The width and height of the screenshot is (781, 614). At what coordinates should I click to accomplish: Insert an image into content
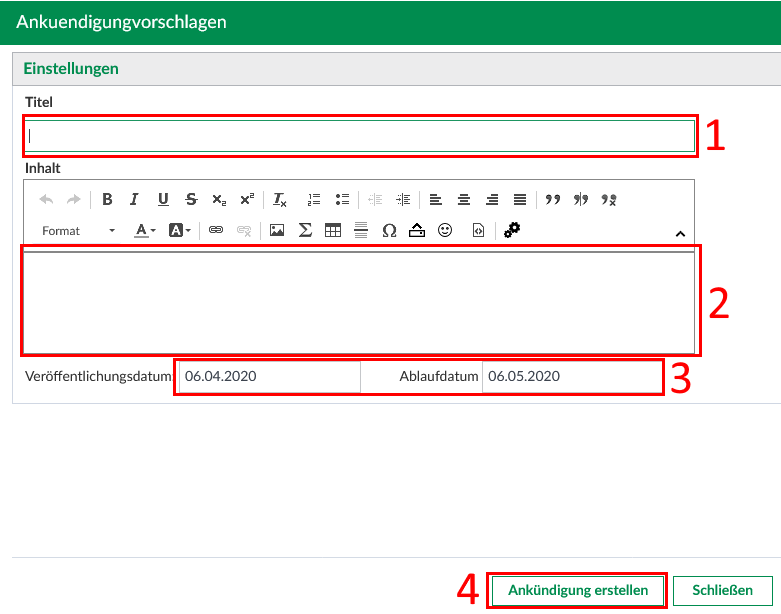tap(277, 230)
